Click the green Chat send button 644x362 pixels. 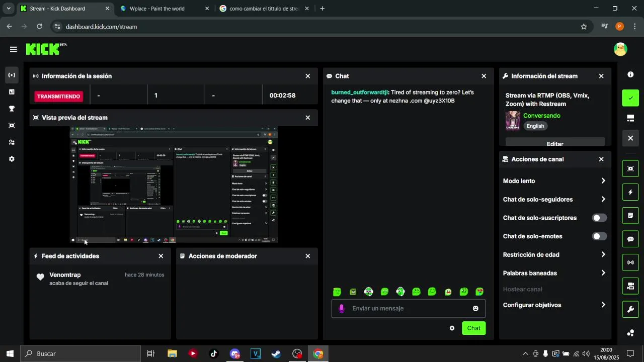[474, 328]
